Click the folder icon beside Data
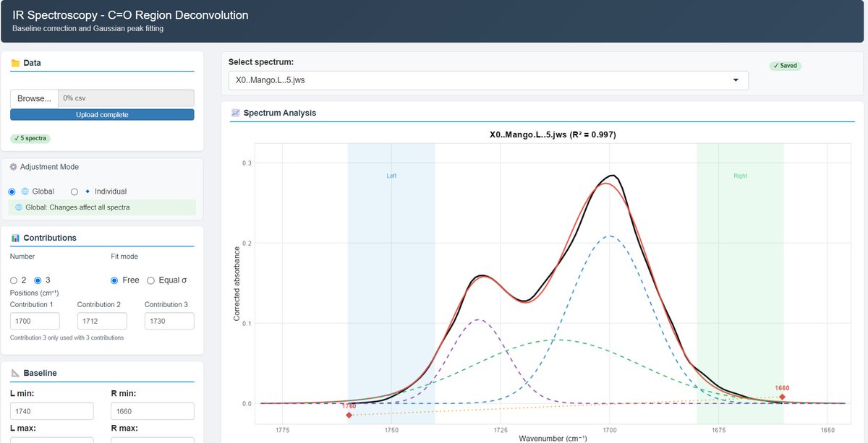The width and height of the screenshot is (868, 443). click(15, 63)
